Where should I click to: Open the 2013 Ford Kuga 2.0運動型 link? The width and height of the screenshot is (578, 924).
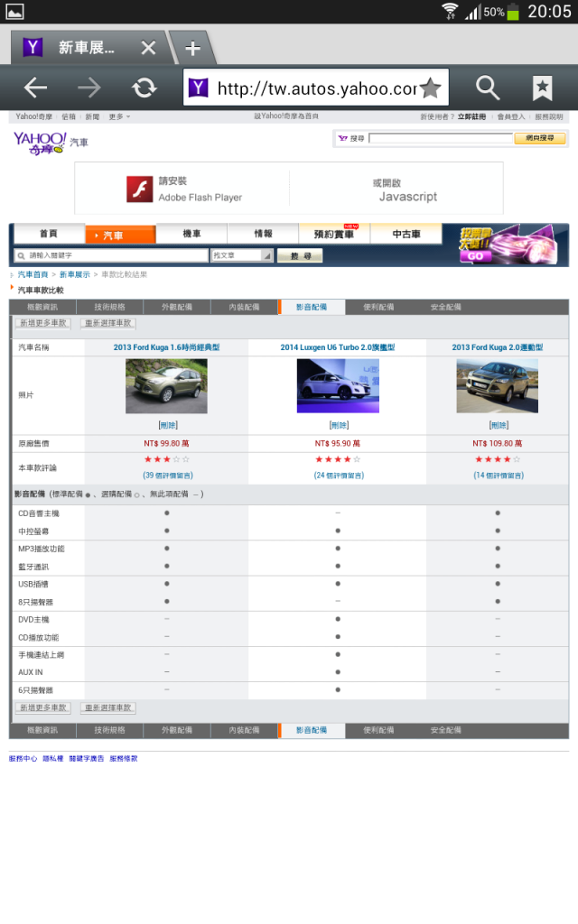pyautogui.click(x=498, y=347)
